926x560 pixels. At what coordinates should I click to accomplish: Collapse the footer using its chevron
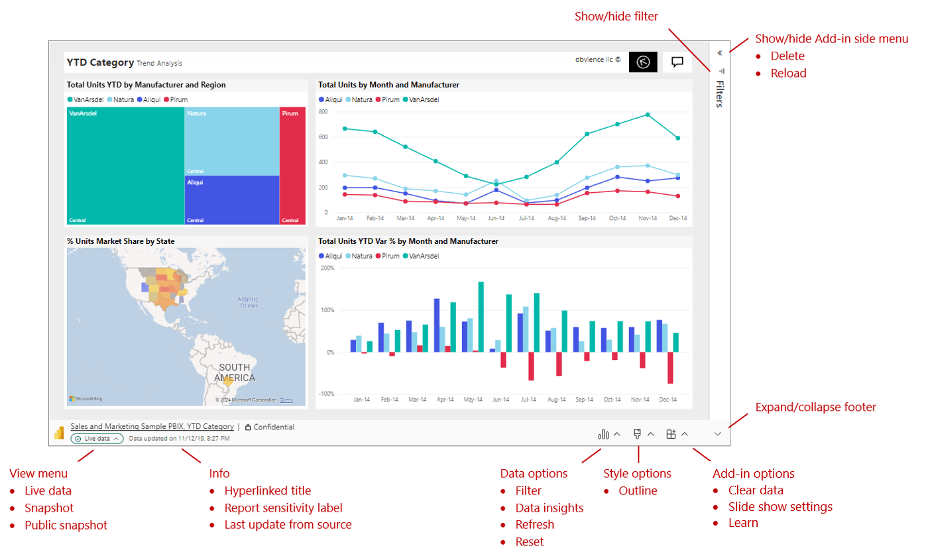coord(717,435)
